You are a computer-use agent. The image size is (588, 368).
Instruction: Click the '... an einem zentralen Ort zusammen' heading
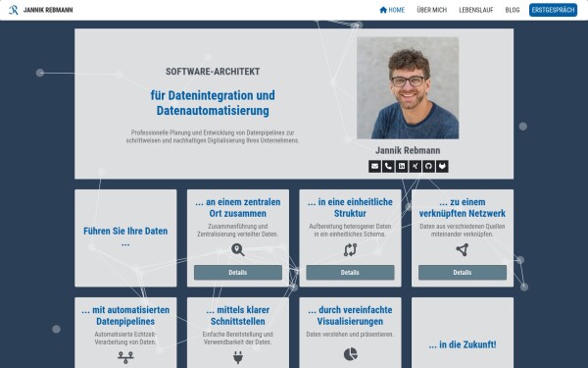pos(238,208)
